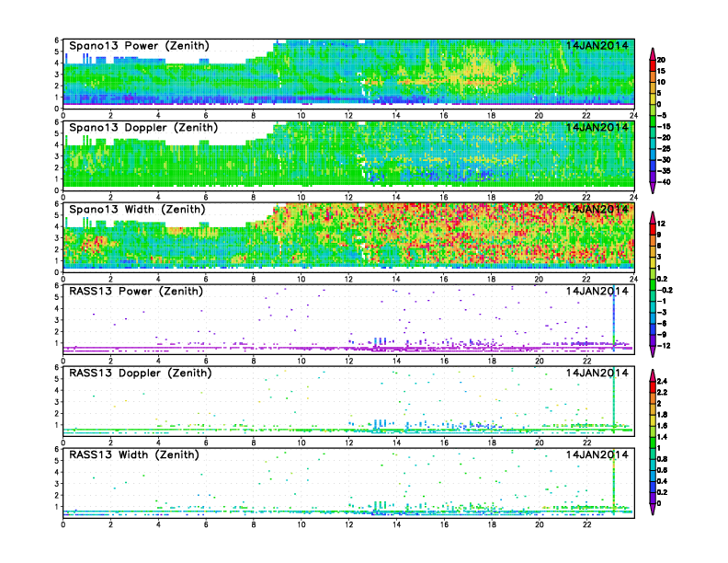Click the 14JAN2014 date in Spano13 Power panel

597,45
